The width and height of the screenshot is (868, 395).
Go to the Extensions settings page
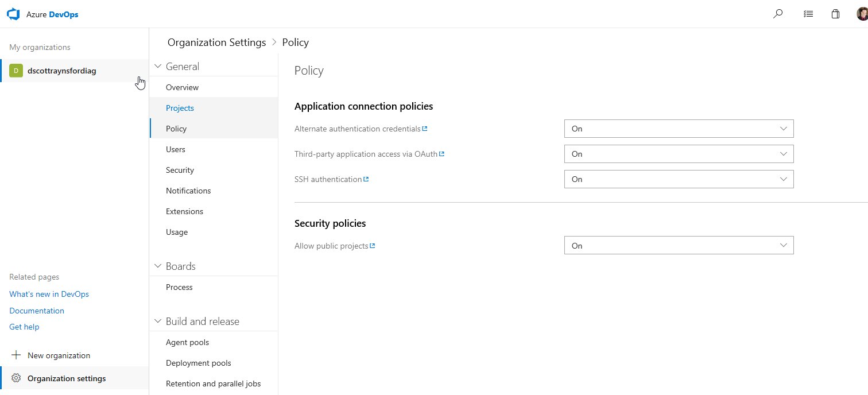[184, 211]
